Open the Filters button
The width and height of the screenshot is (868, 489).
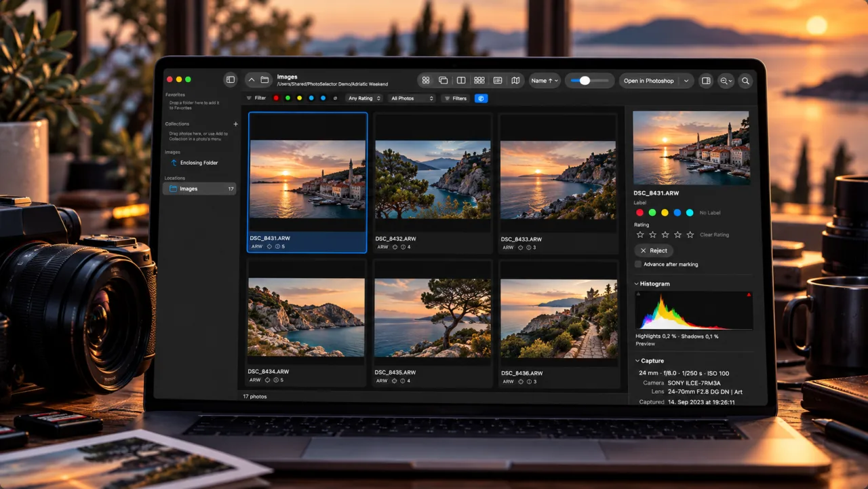(x=455, y=98)
